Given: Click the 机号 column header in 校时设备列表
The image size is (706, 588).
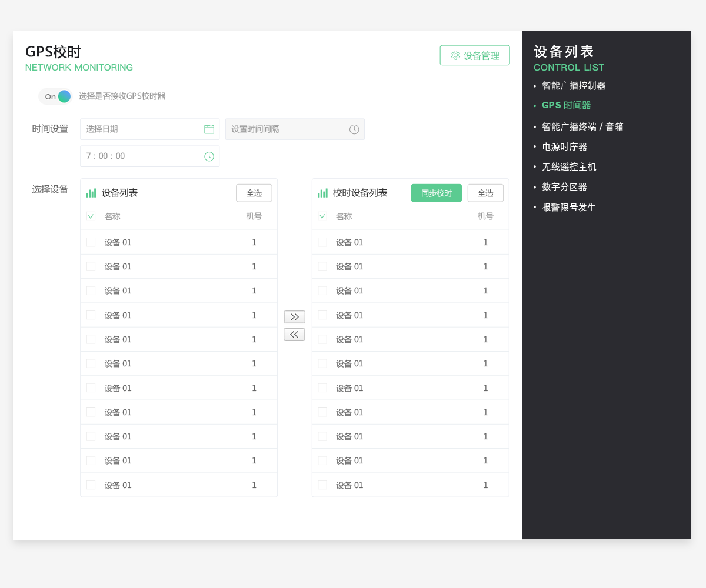Looking at the screenshot, I should click(x=486, y=216).
